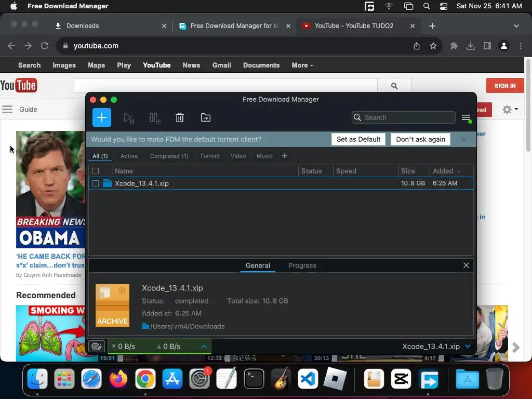Image resolution: width=532 pixels, height=399 pixels.
Task: Switch to the Downloads browser tab
Action: click(110, 26)
